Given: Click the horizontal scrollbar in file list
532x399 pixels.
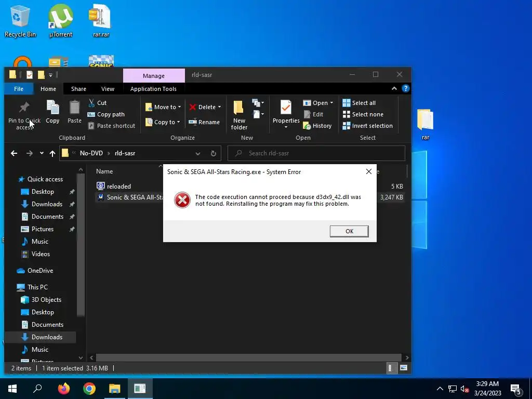Looking at the screenshot, I should pos(248,357).
